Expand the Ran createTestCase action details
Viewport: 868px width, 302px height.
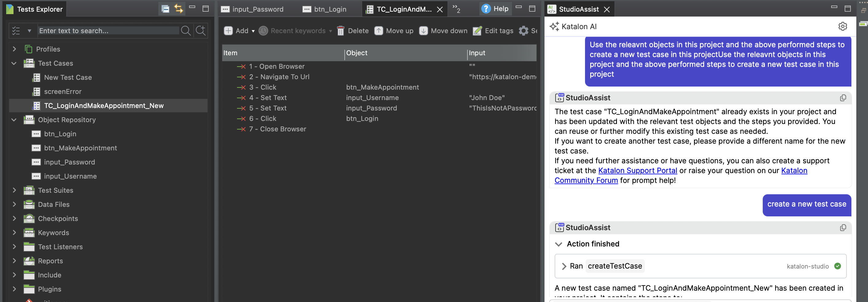564,266
